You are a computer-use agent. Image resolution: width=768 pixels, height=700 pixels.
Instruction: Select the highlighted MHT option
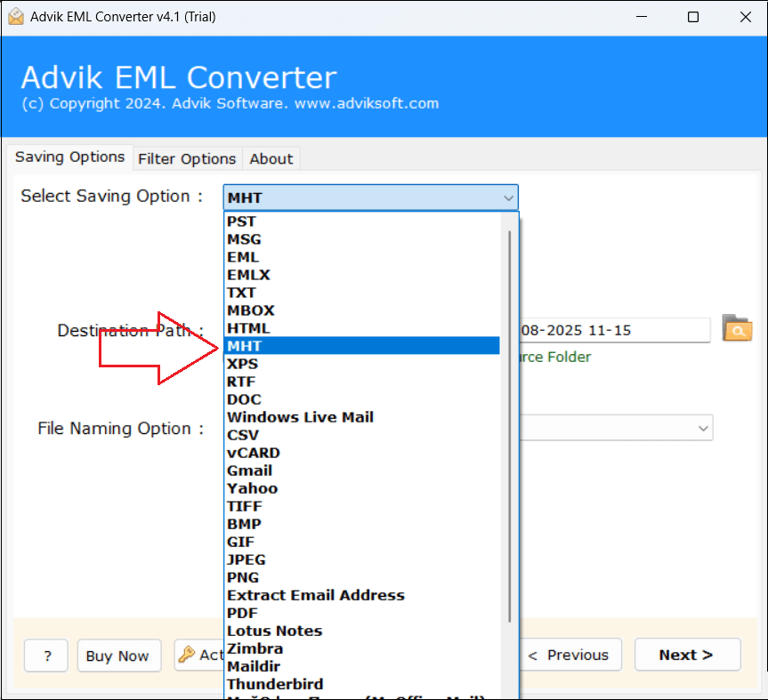361,346
